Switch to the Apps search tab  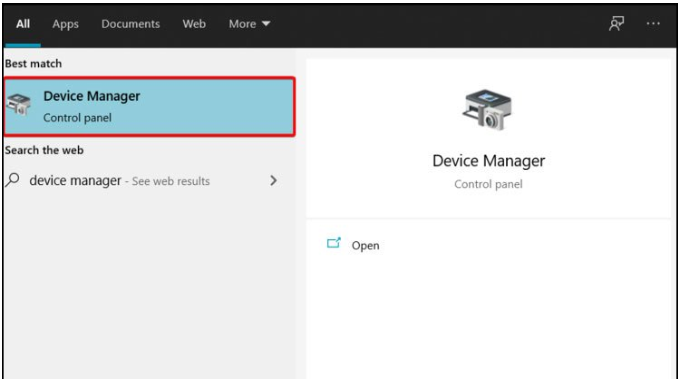pyautogui.click(x=65, y=24)
